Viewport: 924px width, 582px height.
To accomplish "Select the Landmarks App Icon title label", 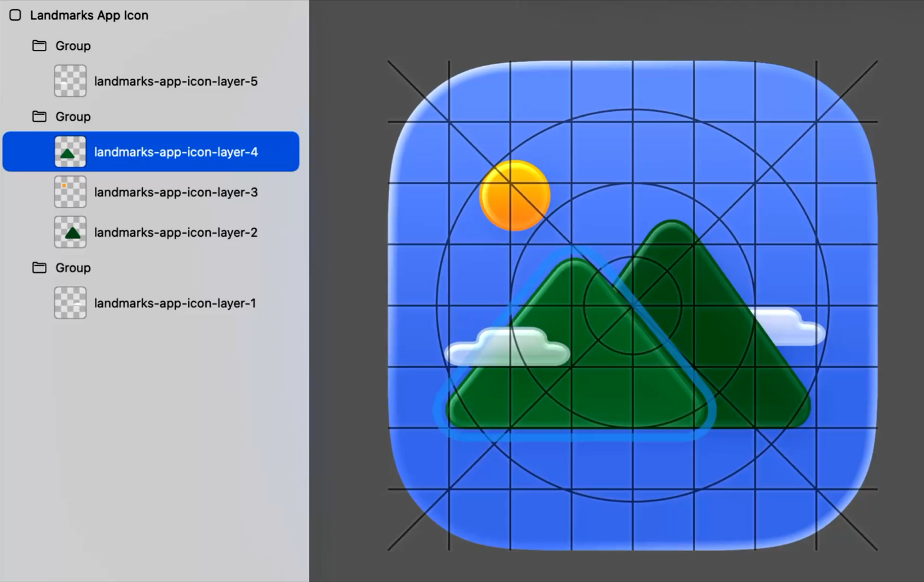I will click(89, 15).
